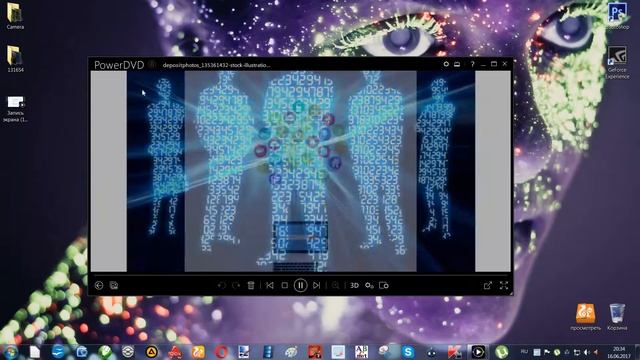Open the zoom magnifier control
Viewport: 640px width, 360px height.
tap(336, 285)
